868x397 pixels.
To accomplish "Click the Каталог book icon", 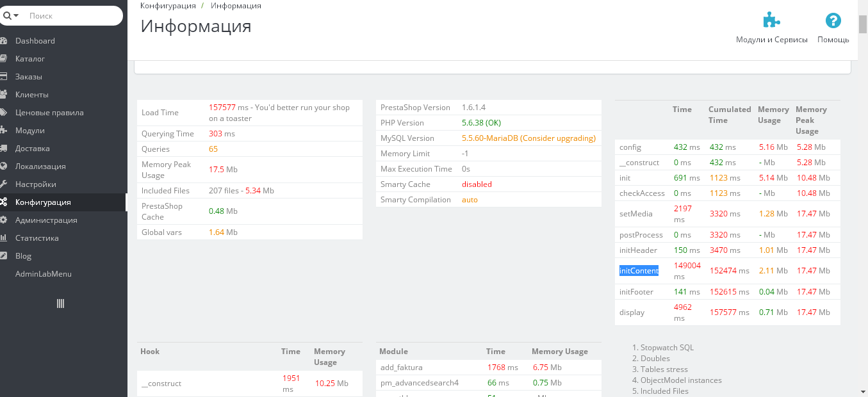I will (4, 58).
